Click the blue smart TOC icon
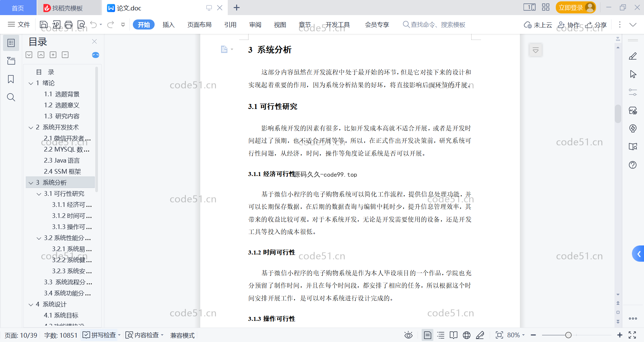 tap(96, 55)
